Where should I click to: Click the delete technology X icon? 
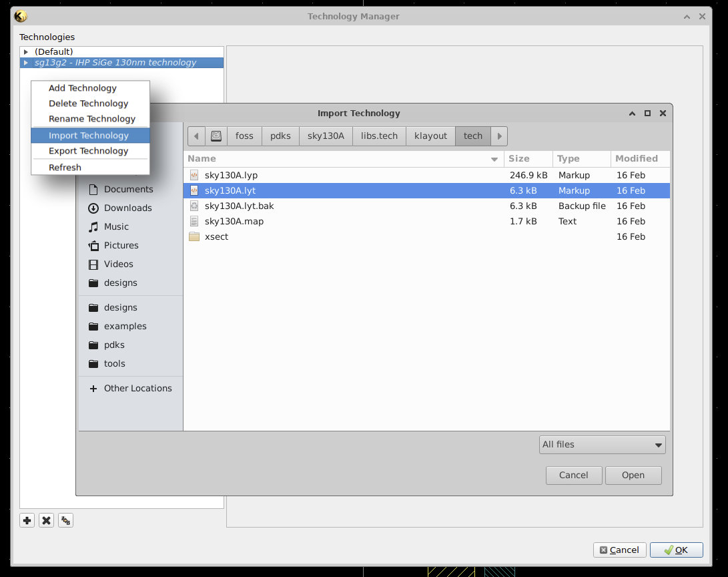pyautogui.click(x=46, y=520)
